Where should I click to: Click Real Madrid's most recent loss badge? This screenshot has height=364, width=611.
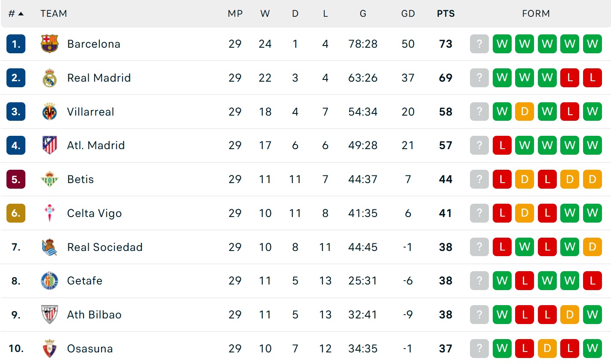coord(570,78)
